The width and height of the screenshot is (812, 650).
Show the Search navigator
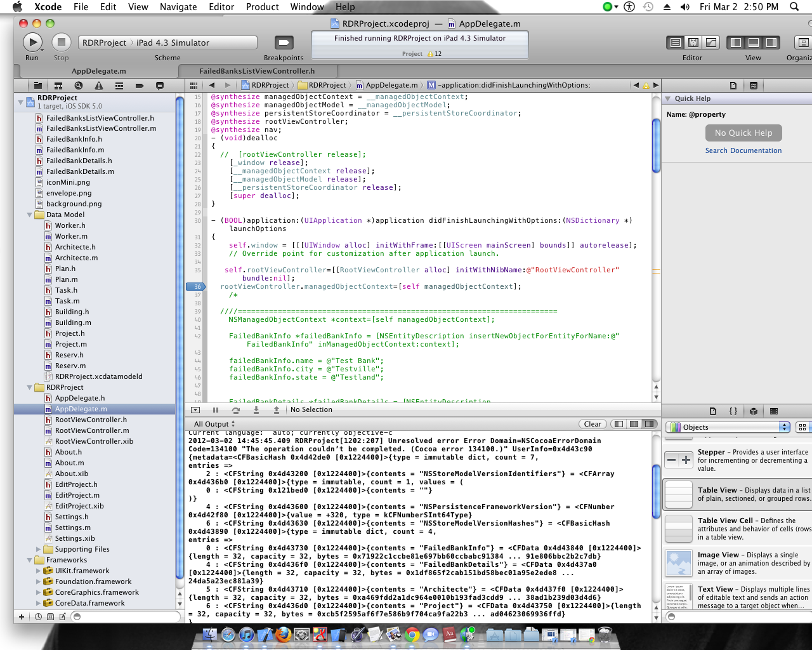(x=79, y=85)
